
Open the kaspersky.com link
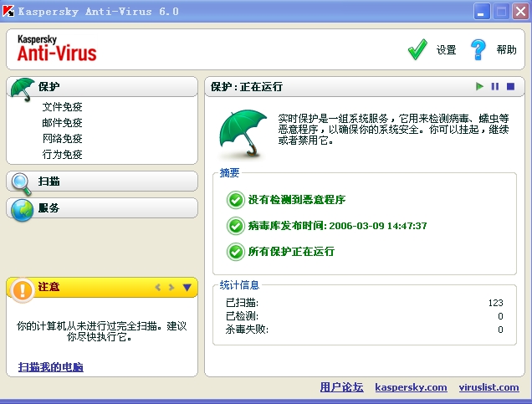411,387
